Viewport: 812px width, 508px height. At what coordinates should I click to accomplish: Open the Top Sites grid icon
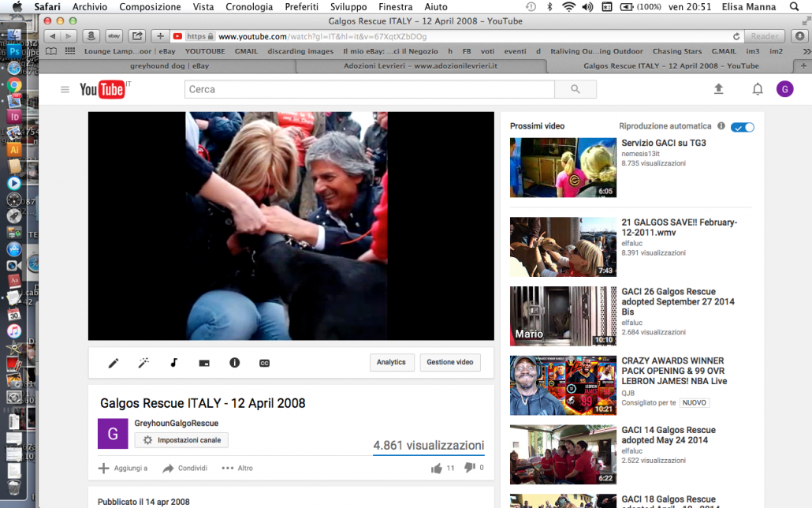pos(70,51)
